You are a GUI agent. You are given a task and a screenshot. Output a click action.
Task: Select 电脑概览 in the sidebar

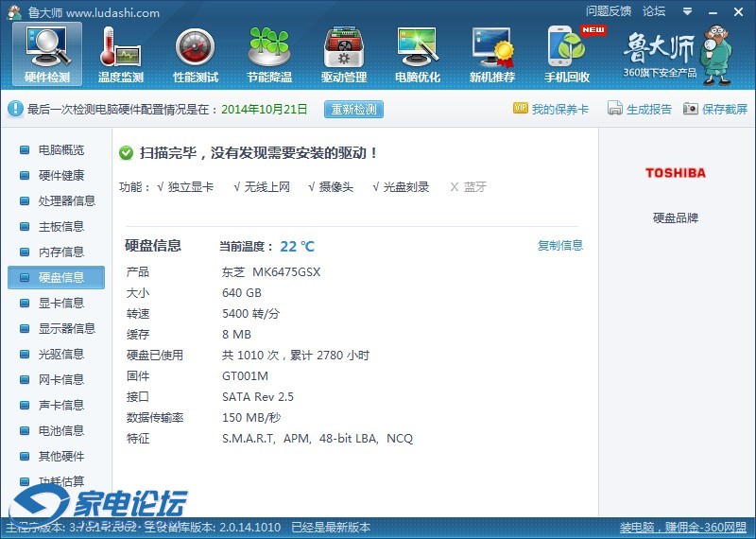60,150
